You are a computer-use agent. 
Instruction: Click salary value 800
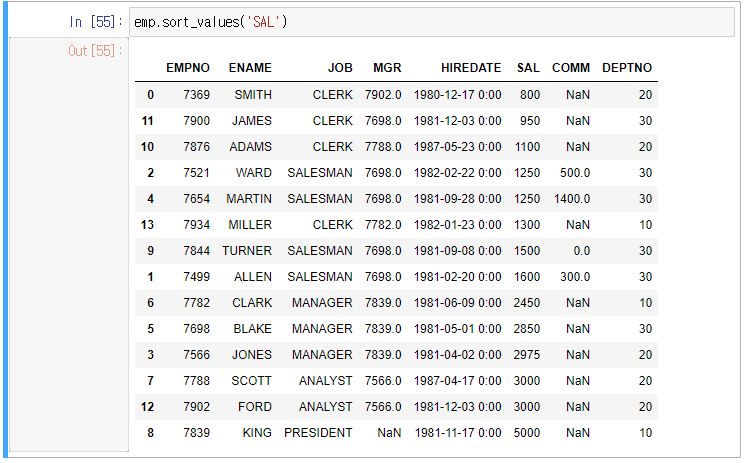(530, 95)
